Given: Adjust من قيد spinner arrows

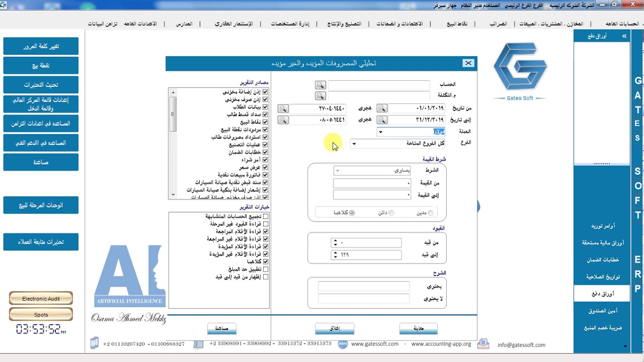Looking at the screenshot, I should pos(335,243).
